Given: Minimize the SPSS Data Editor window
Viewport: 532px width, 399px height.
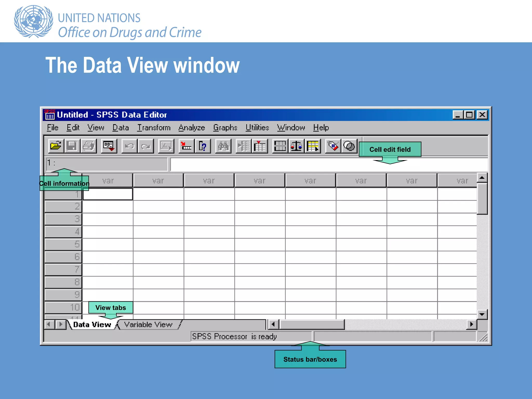Looking at the screenshot, I should 458,115.
